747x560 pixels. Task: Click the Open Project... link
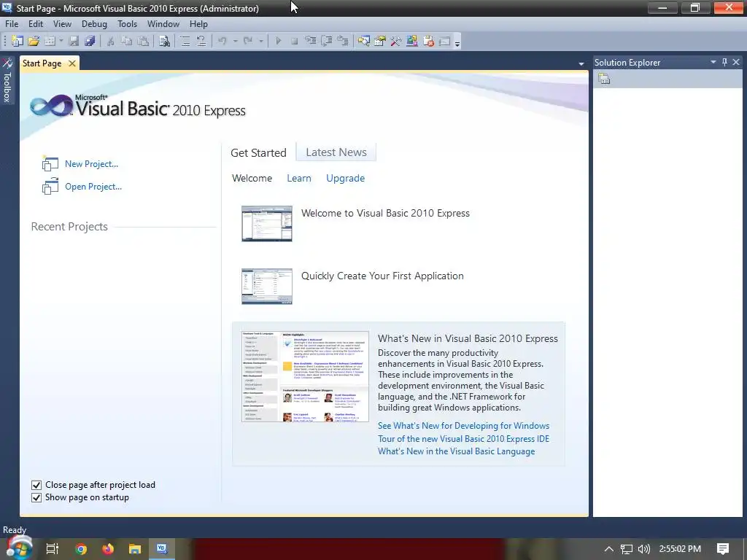coord(93,187)
